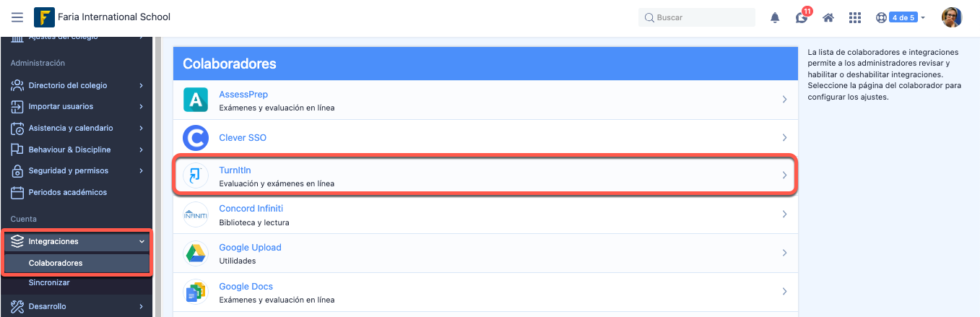Click the AssessPrep logo icon
This screenshot has width=980, height=317.
point(196,100)
